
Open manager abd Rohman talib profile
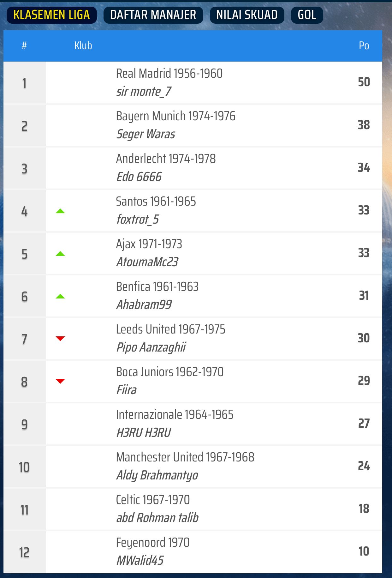[x=157, y=518]
